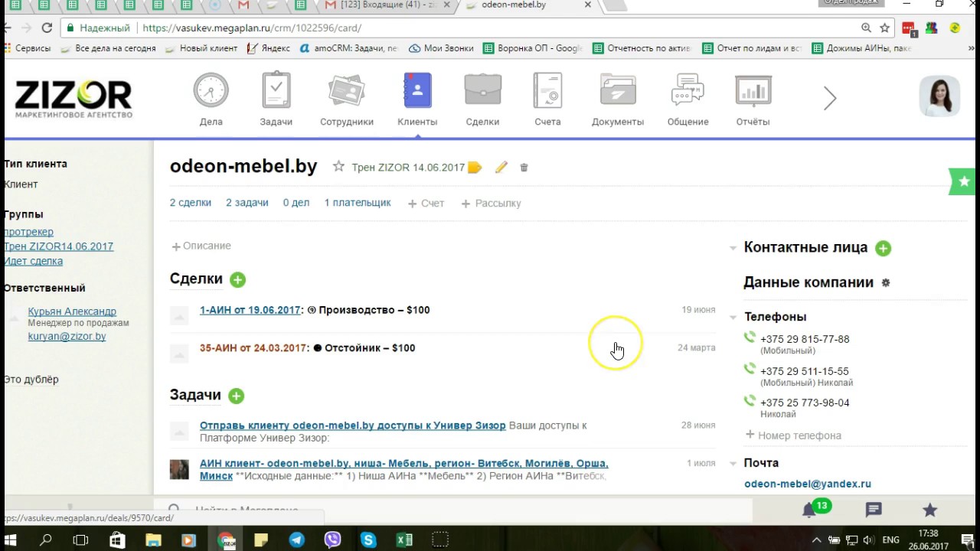Email kuryan@zizor.by

[x=67, y=336]
